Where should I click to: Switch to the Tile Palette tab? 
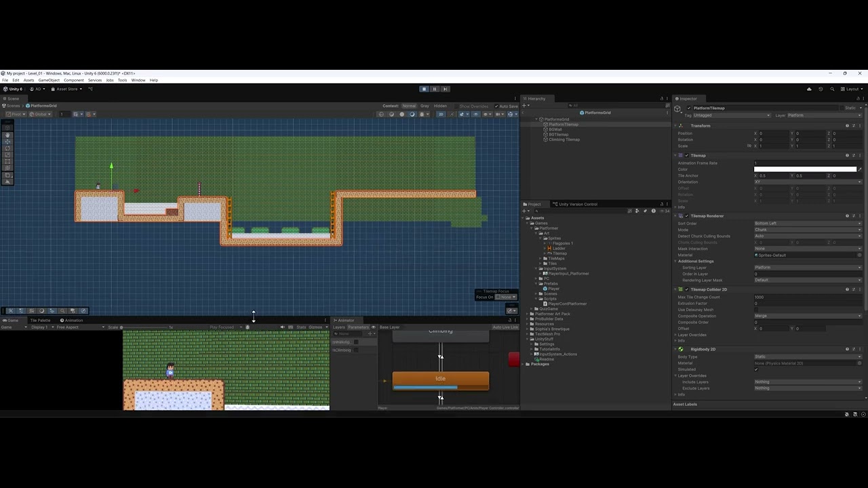tap(39, 320)
